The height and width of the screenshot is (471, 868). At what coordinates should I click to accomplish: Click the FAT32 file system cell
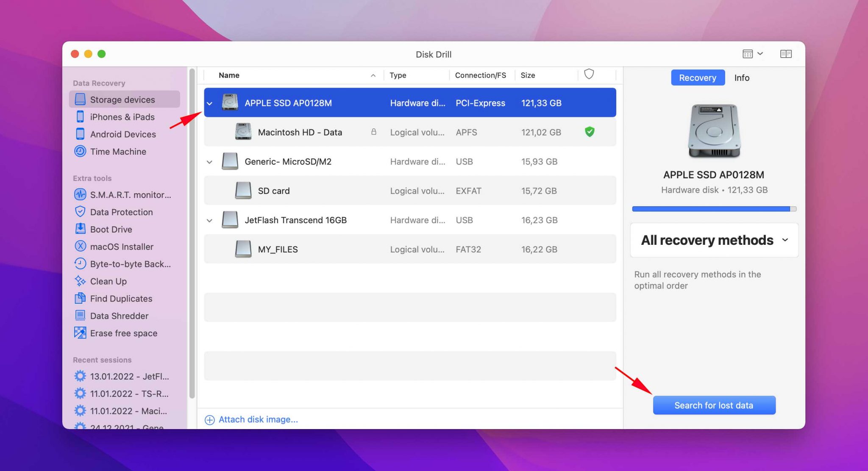(x=468, y=249)
